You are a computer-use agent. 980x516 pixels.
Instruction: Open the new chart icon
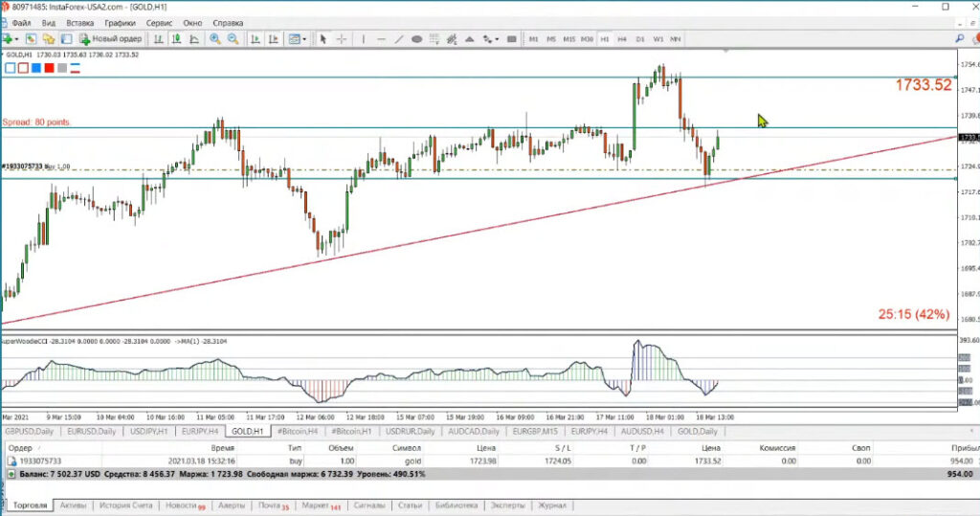(7, 39)
